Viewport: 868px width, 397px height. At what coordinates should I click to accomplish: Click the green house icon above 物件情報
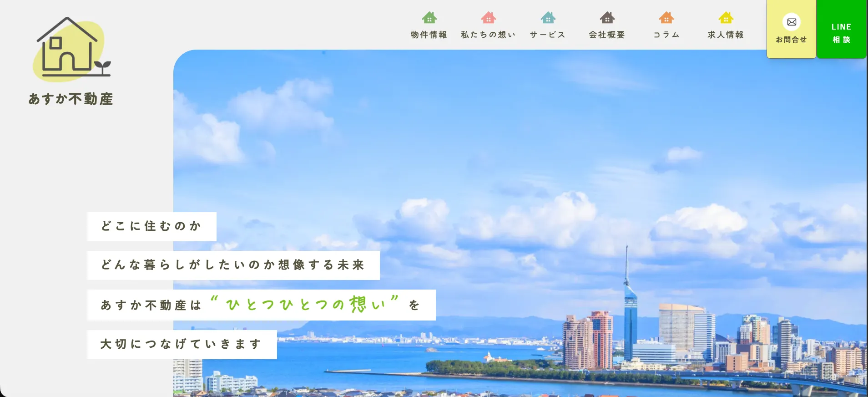click(429, 18)
